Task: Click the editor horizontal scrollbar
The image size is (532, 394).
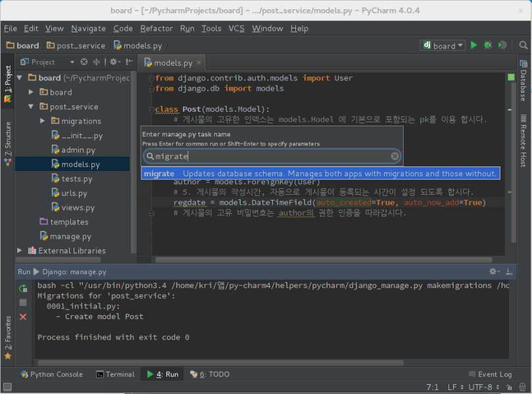Action: [324, 260]
